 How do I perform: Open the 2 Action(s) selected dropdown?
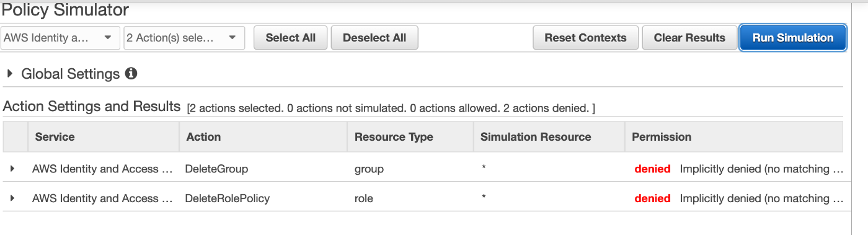click(x=184, y=38)
